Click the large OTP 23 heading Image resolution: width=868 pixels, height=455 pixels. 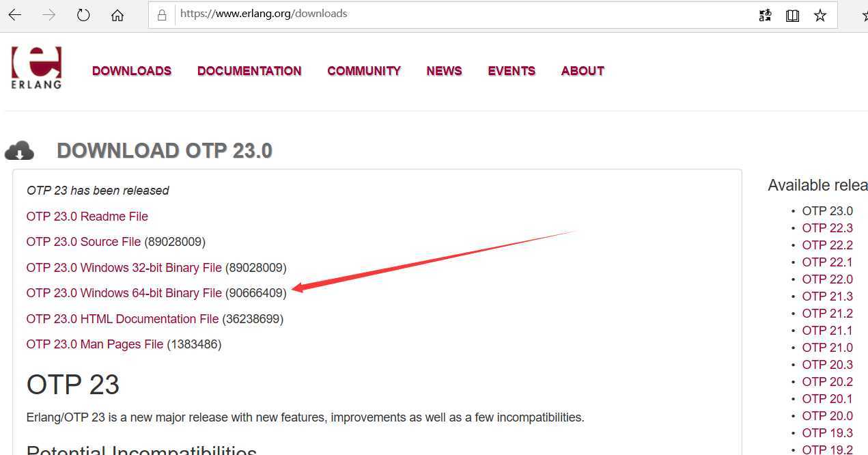(73, 385)
